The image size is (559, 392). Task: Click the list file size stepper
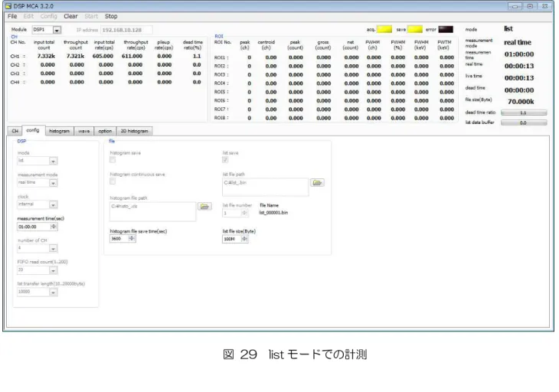244,239
